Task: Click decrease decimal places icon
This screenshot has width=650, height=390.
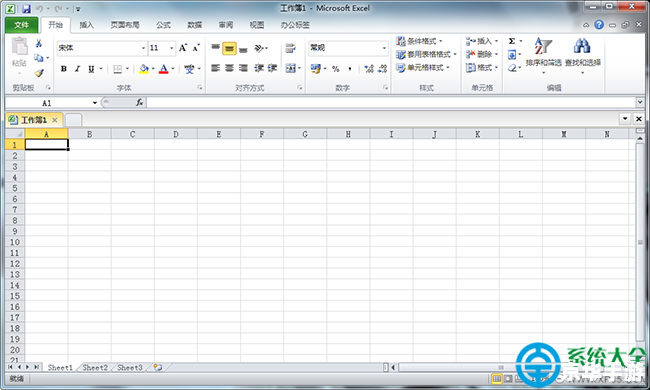Action: (x=382, y=69)
